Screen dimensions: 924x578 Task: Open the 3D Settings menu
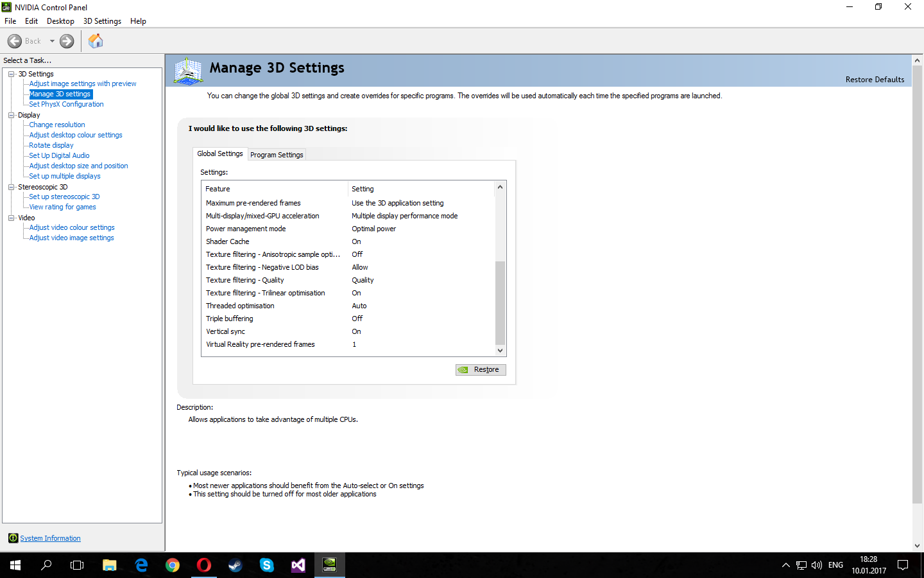click(102, 21)
